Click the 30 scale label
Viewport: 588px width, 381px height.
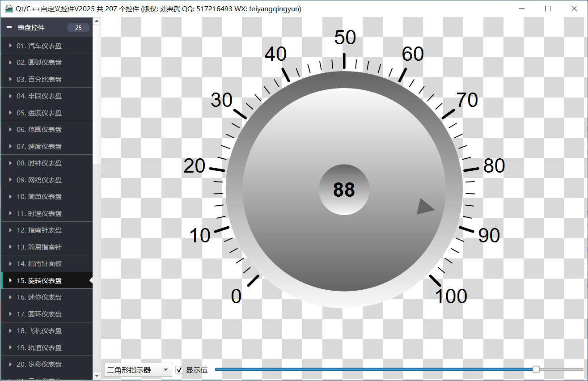tap(222, 100)
